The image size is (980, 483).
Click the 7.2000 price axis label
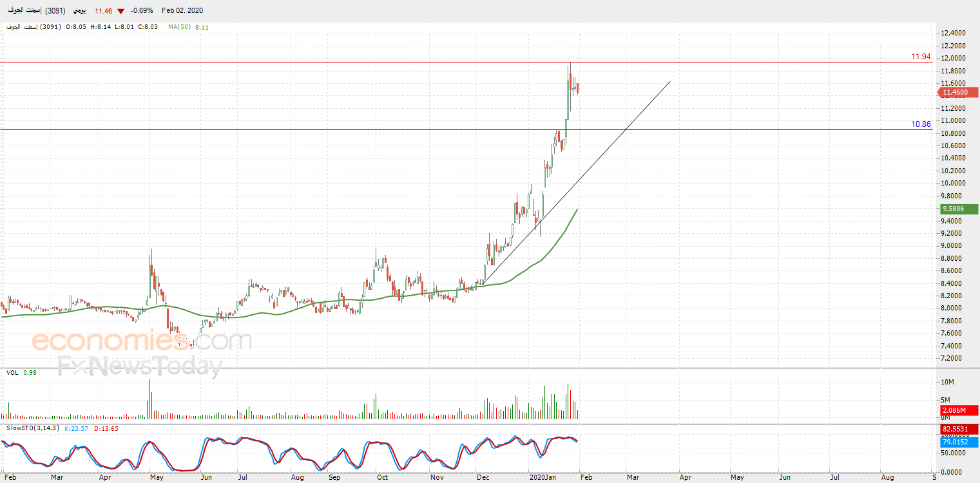tap(952, 358)
